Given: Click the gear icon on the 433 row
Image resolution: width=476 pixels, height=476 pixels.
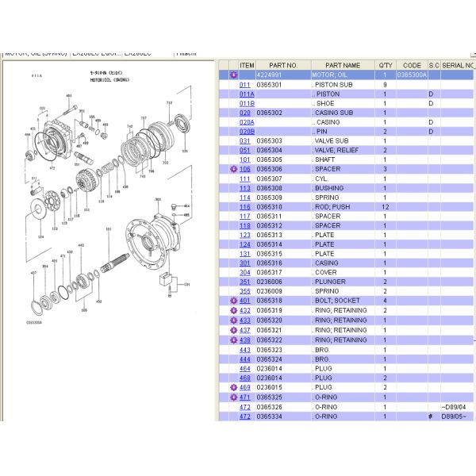Looking at the screenshot, I should click(233, 321).
